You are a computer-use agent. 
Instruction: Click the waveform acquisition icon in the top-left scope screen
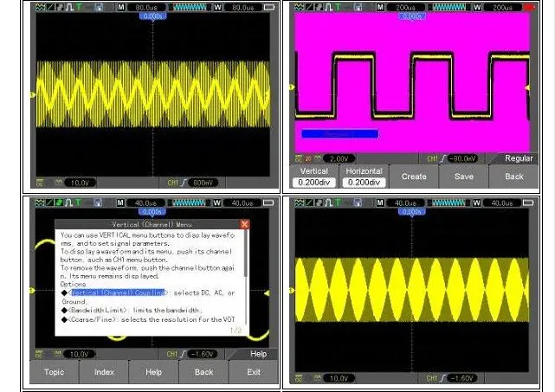click(x=40, y=7)
